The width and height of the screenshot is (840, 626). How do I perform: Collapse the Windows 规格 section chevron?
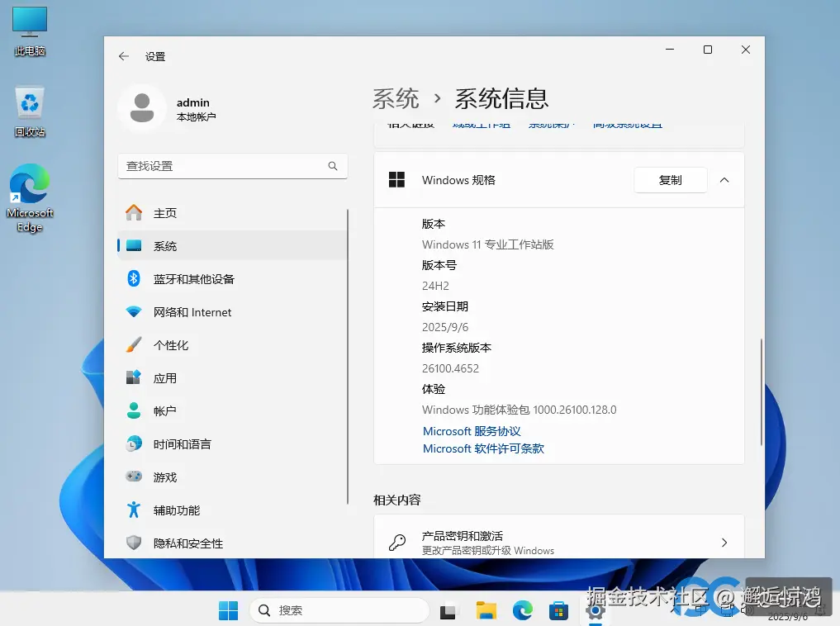point(724,180)
